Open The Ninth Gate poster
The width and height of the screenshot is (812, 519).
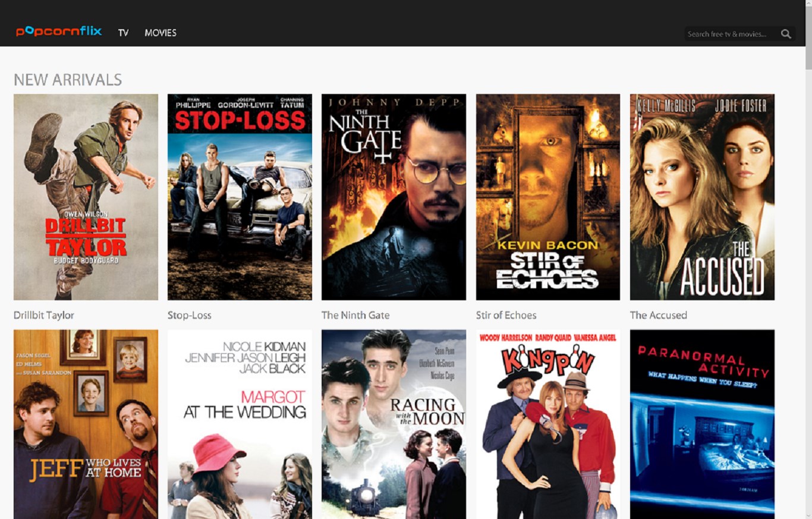pyautogui.click(x=394, y=197)
